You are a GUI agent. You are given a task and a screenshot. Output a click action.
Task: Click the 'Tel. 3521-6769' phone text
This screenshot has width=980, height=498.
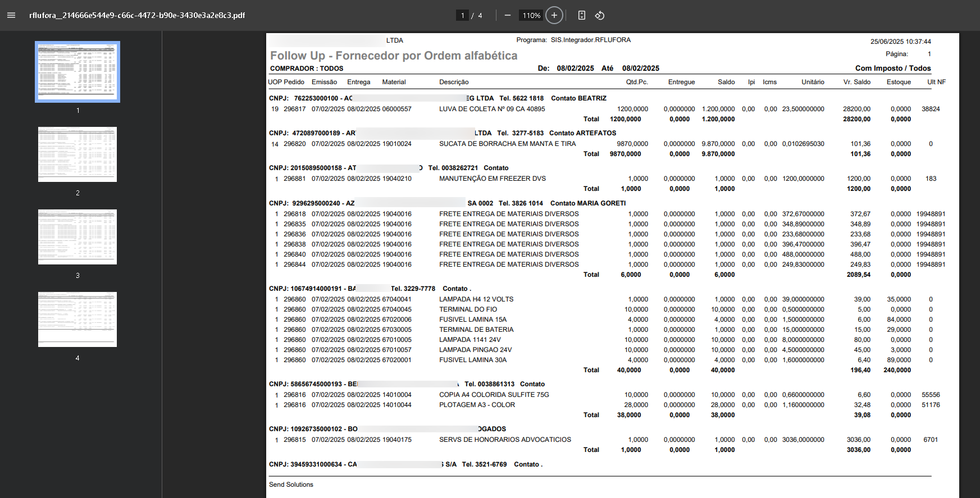484,464
